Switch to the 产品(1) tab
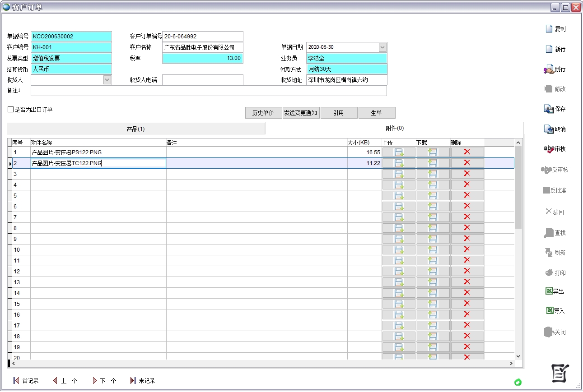This screenshot has height=392, width=583. tap(135, 129)
